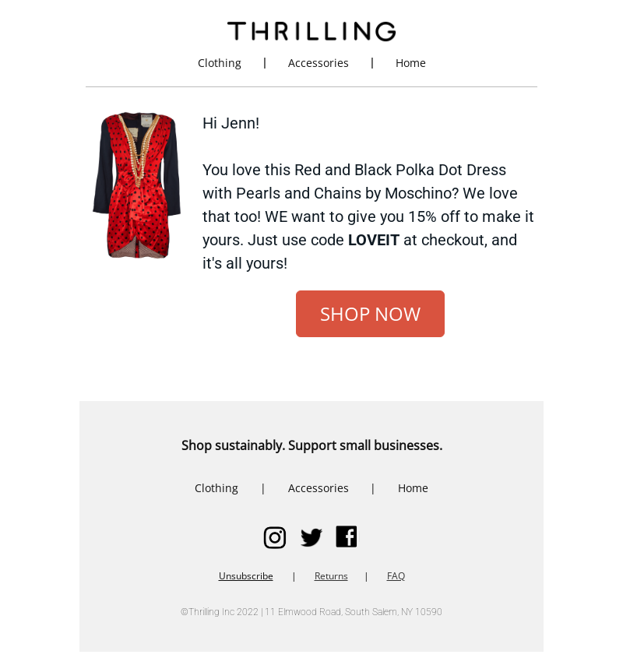
Task: Open Clothing in the header navigation
Action: pyautogui.click(x=220, y=63)
